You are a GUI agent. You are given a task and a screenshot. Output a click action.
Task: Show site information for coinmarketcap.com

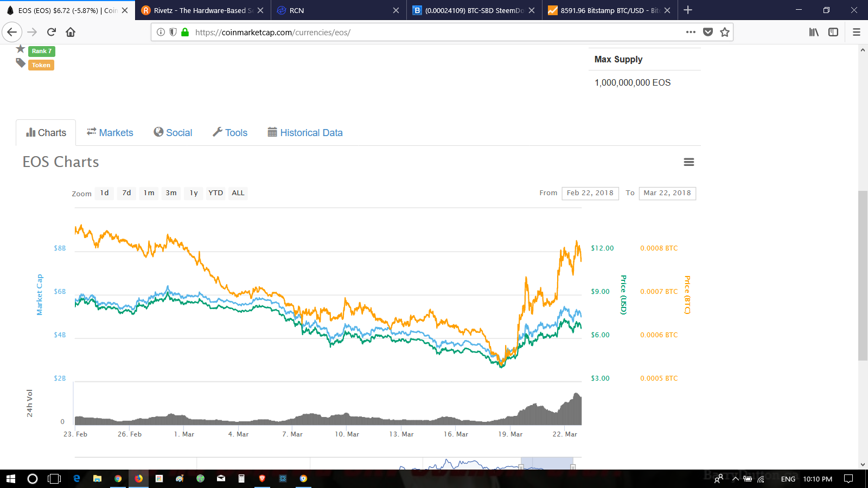(161, 32)
